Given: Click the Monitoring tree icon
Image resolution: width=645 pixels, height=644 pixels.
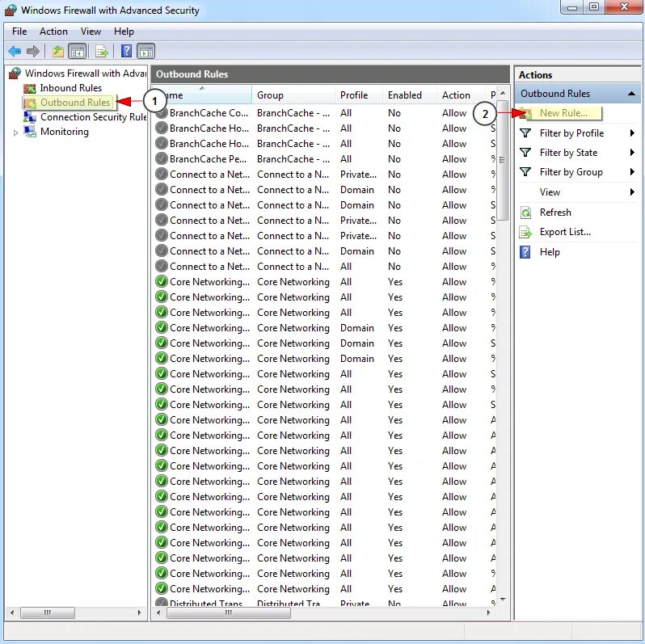Looking at the screenshot, I should pyautogui.click(x=30, y=132).
